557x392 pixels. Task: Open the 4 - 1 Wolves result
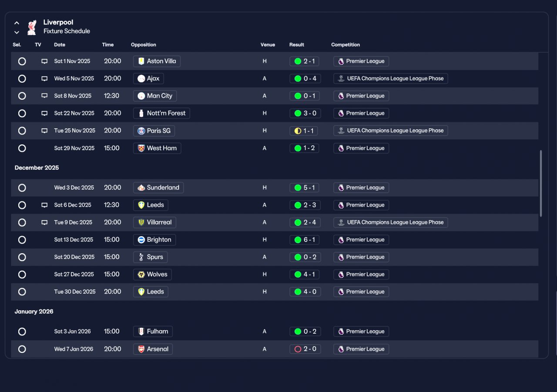click(x=305, y=275)
